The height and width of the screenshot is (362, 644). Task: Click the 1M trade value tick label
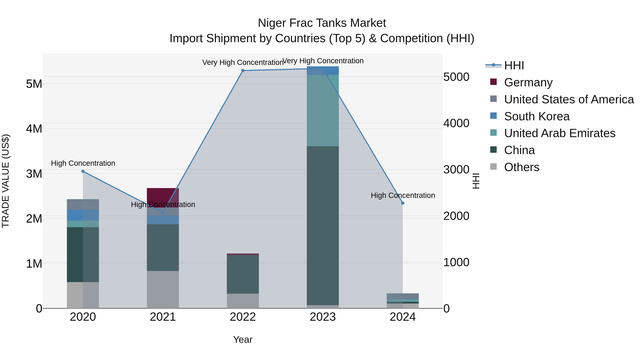tap(34, 264)
